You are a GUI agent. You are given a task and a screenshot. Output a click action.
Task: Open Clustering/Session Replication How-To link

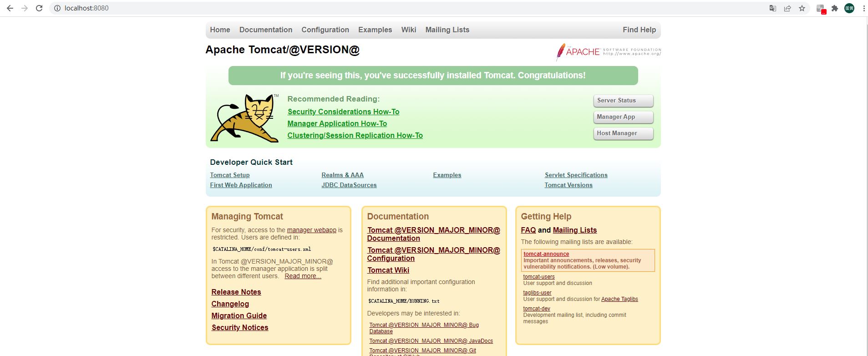click(x=355, y=135)
